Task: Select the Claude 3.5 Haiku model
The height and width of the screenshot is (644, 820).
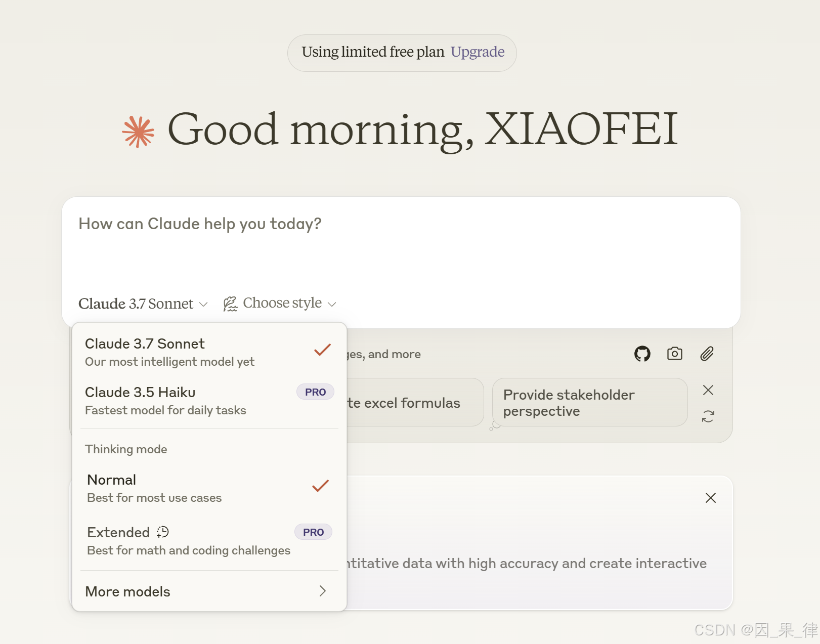Action: 209,401
